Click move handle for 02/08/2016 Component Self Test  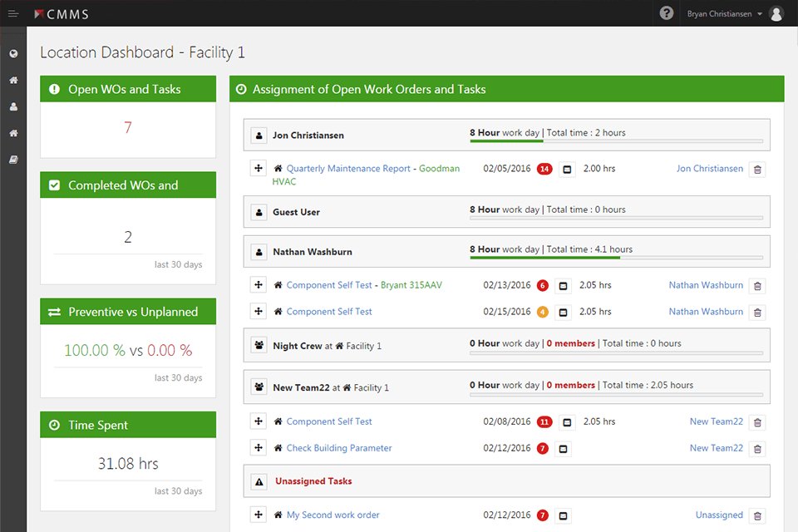coord(259,421)
